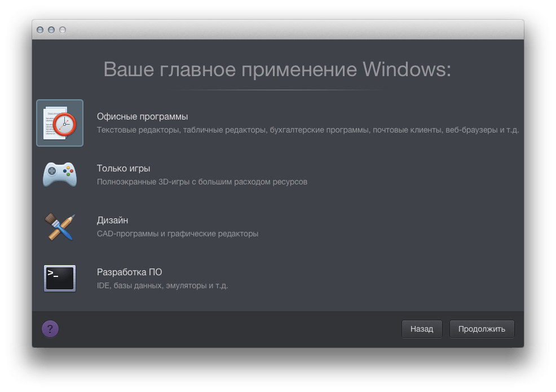Select the Дизайн option title

112,220
